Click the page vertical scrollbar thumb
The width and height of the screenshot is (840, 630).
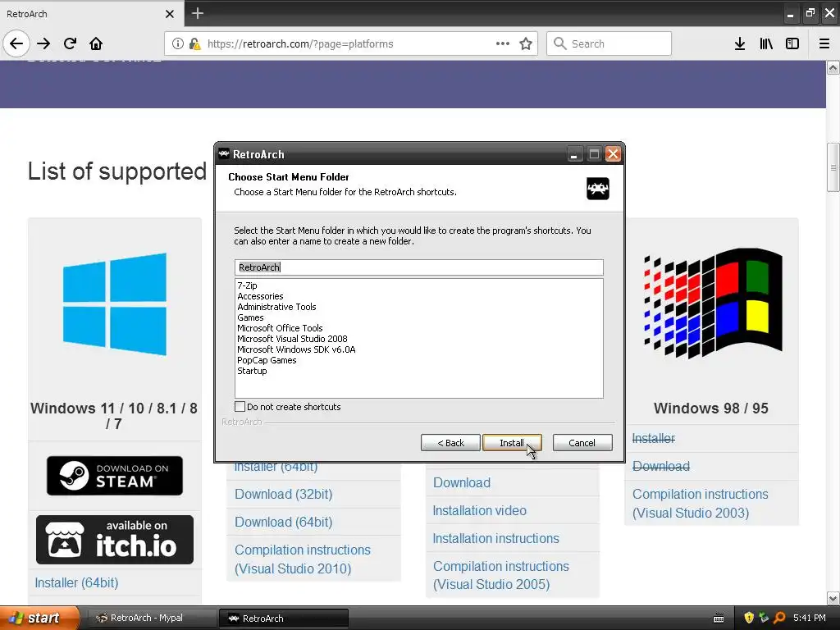pos(833,167)
